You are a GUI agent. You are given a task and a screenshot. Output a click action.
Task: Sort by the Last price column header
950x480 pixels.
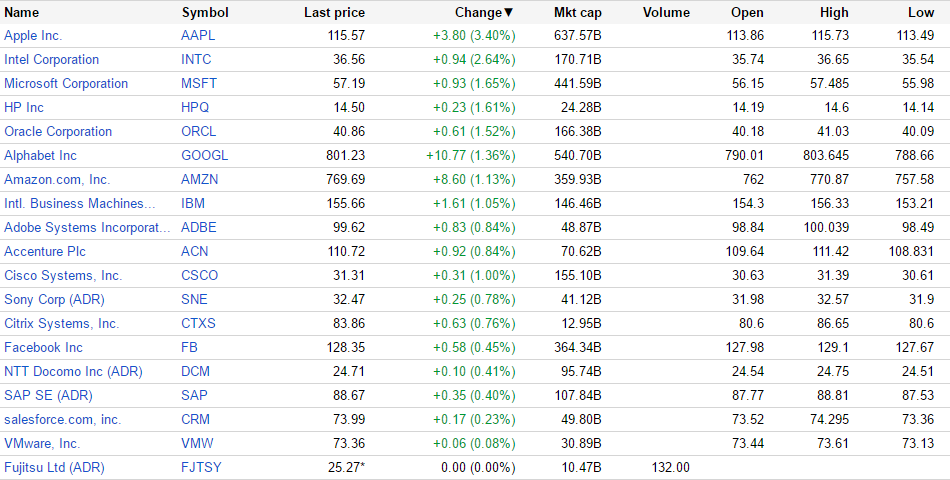[334, 13]
